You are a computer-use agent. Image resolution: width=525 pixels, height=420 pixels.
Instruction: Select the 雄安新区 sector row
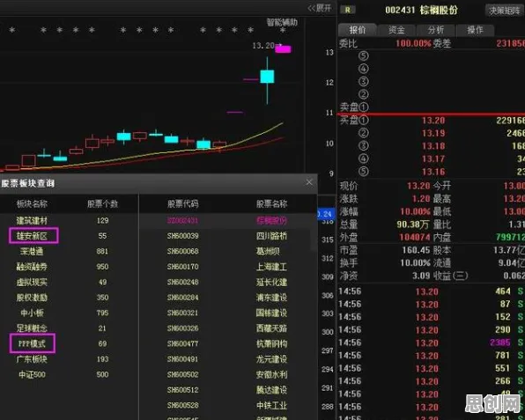[x=69, y=236]
